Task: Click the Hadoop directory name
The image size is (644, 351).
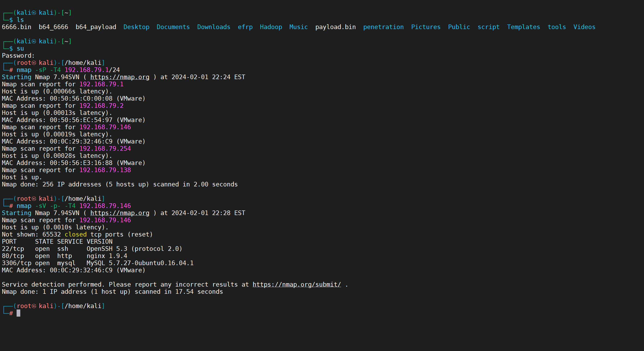Action: [x=271, y=27]
